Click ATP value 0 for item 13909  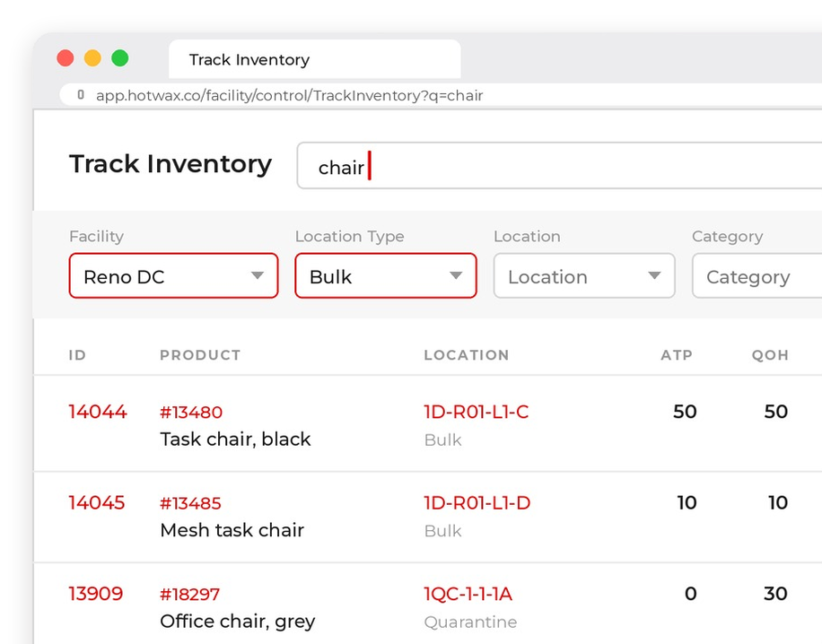pyautogui.click(x=691, y=594)
